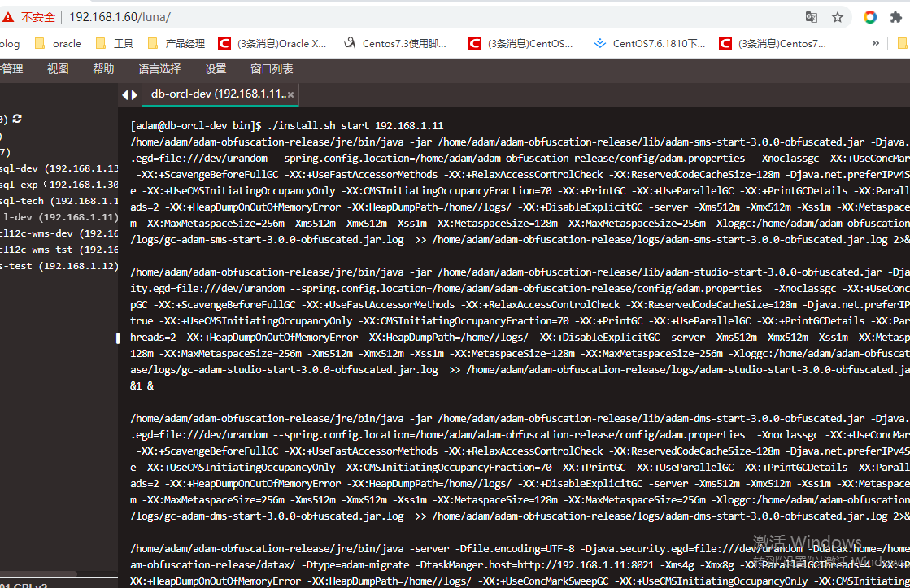Click the ./install.sh start command line
Screen dimensions: 910x588
pyautogui.click(x=287, y=125)
